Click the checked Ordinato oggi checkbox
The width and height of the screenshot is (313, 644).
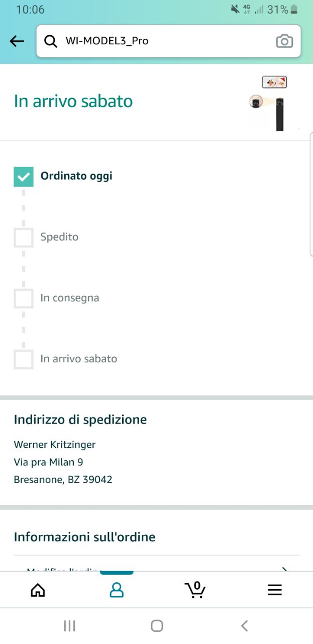(x=24, y=177)
